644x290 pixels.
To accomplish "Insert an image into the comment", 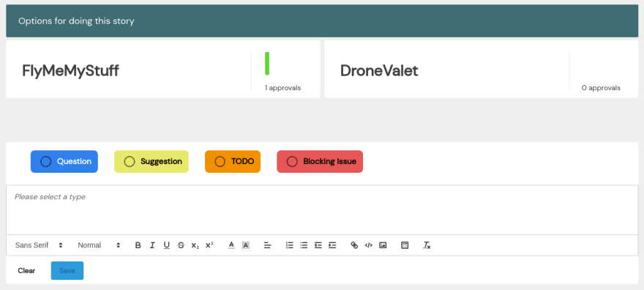I will coord(383,245).
